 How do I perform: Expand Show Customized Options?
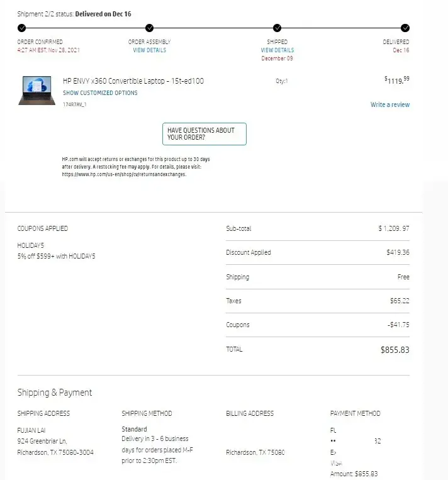coord(100,93)
